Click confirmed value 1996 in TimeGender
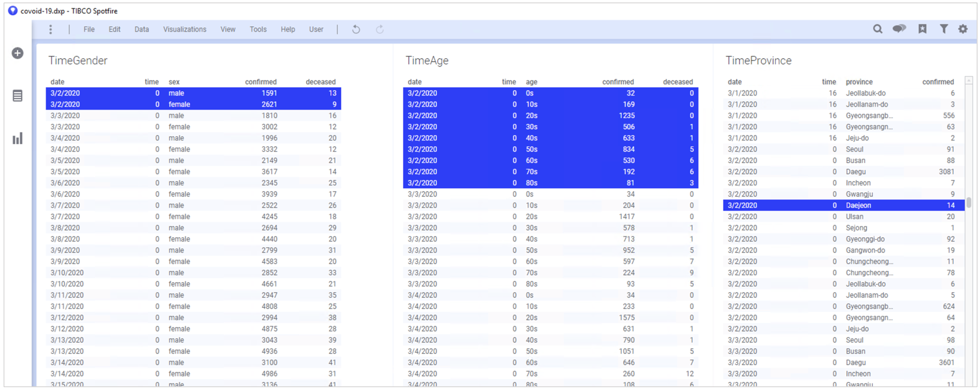Image resolution: width=980 pixels, height=390 pixels. point(269,138)
